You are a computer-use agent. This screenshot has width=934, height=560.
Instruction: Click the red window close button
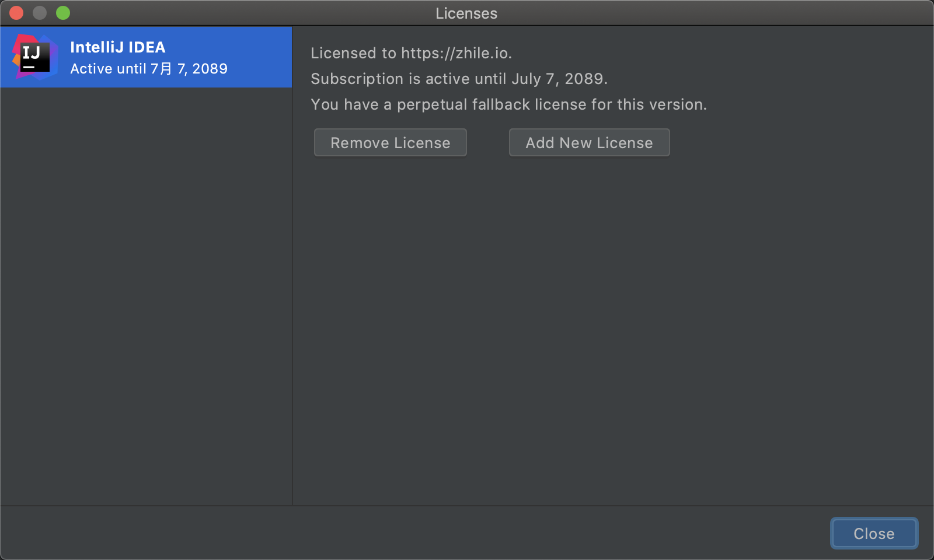coord(16,13)
